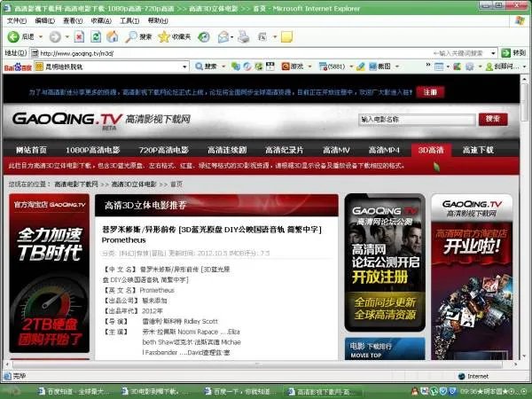Expand the games 游戏 dropdown arrow
This screenshot has height=399, width=532.
309,66
